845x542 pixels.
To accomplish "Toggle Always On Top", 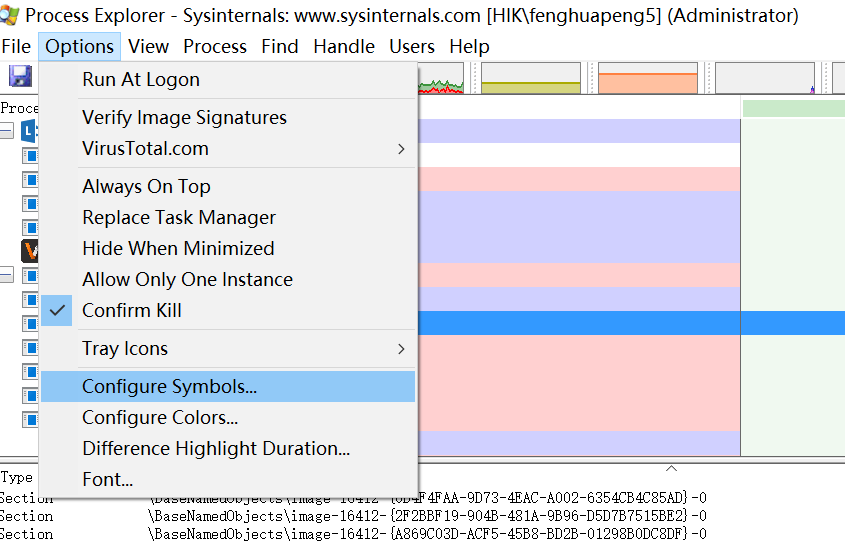I will pyautogui.click(x=228, y=186).
